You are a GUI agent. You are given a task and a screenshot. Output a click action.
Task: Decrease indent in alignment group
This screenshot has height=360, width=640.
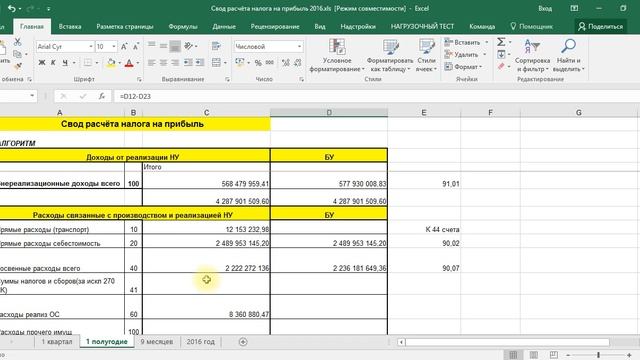pyautogui.click(x=188, y=62)
